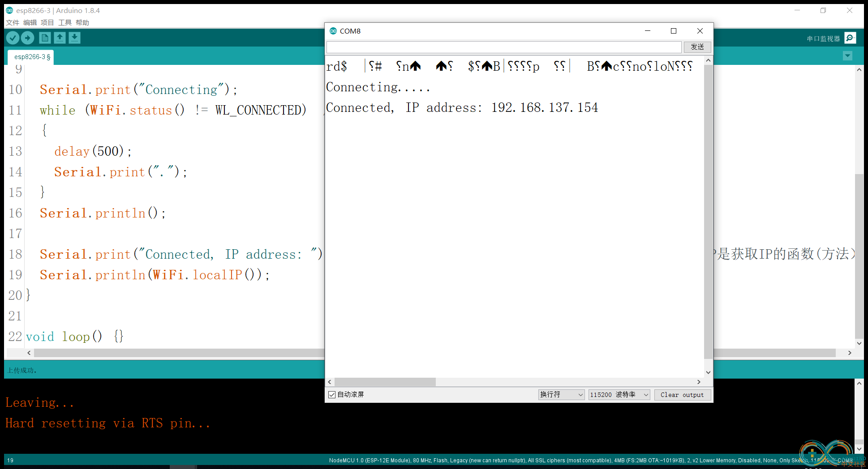Screen dimensions: 868x469
Task: Click the "Hard resetting via RTS pin..." console line
Action: pyautogui.click(x=108, y=423)
